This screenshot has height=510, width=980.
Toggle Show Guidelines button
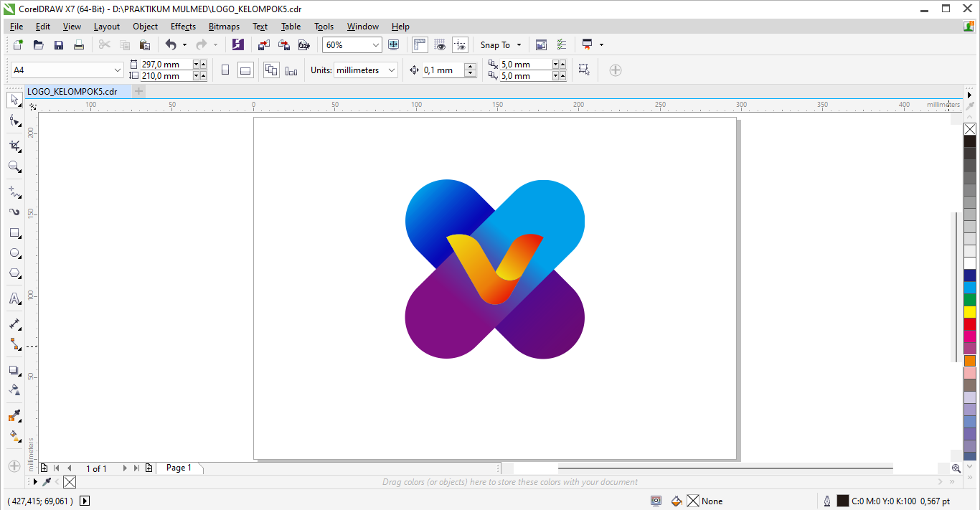click(x=460, y=45)
